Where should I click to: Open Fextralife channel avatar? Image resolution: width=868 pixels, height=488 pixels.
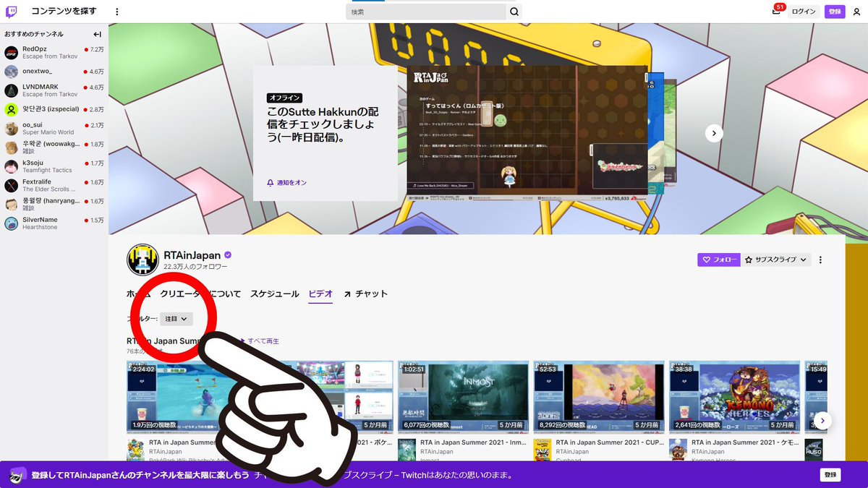pos(12,185)
